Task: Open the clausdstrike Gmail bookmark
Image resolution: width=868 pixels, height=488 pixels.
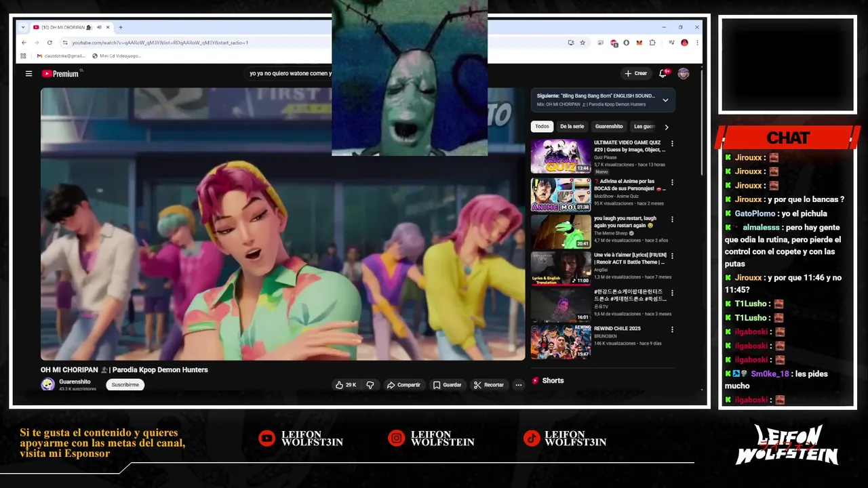Action: pos(61,56)
